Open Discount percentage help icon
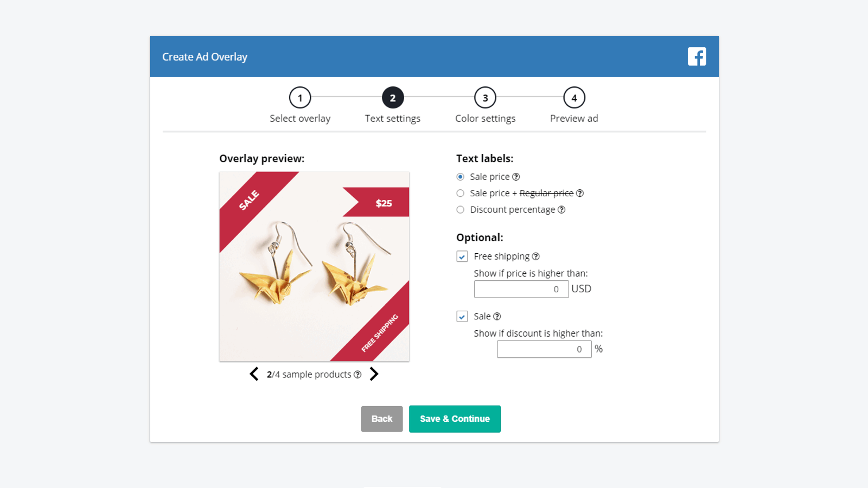Screen dimensions: 868x488 point(561,210)
